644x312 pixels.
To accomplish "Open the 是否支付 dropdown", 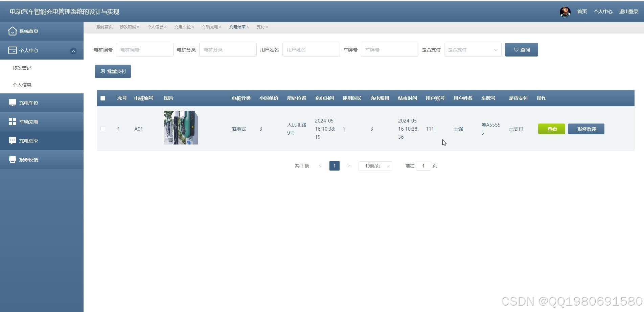I will (x=473, y=50).
